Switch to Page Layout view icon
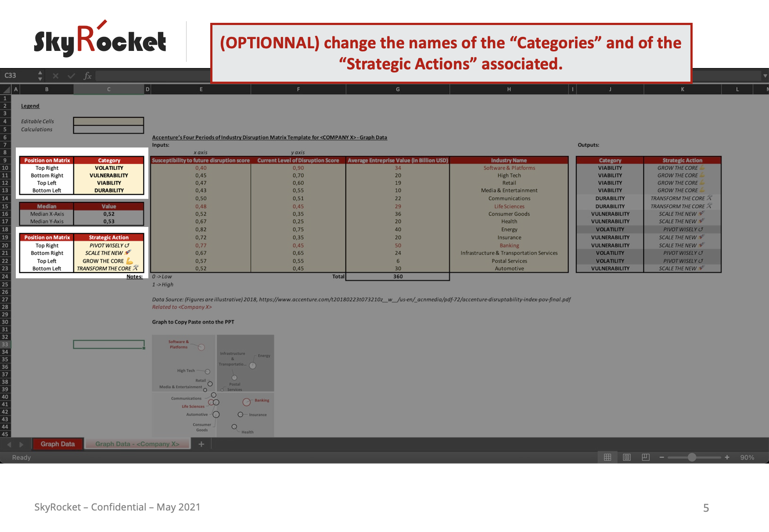This screenshot has height=532, width=769. pos(627,457)
